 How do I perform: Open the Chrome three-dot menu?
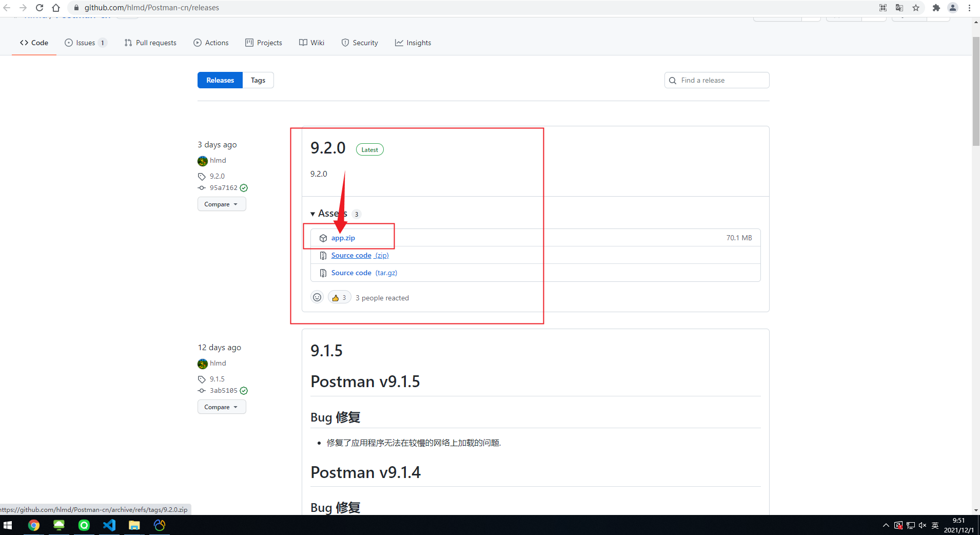tap(969, 8)
